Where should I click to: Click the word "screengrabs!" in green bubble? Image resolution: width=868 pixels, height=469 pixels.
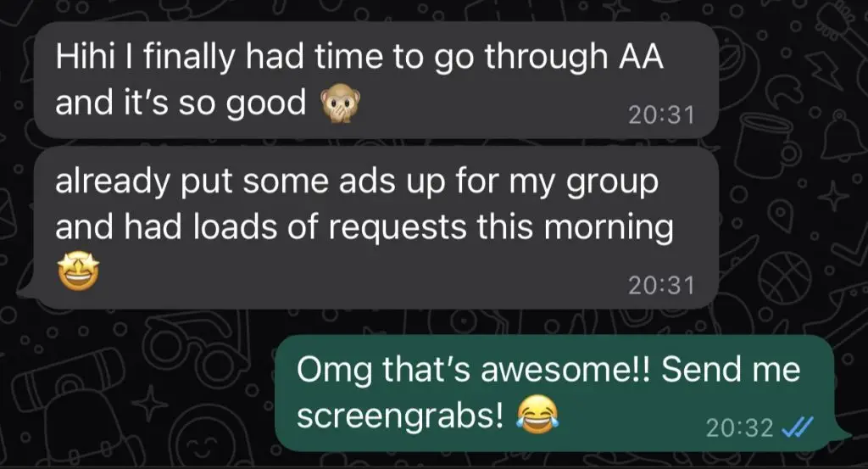[x=401, y=416]
